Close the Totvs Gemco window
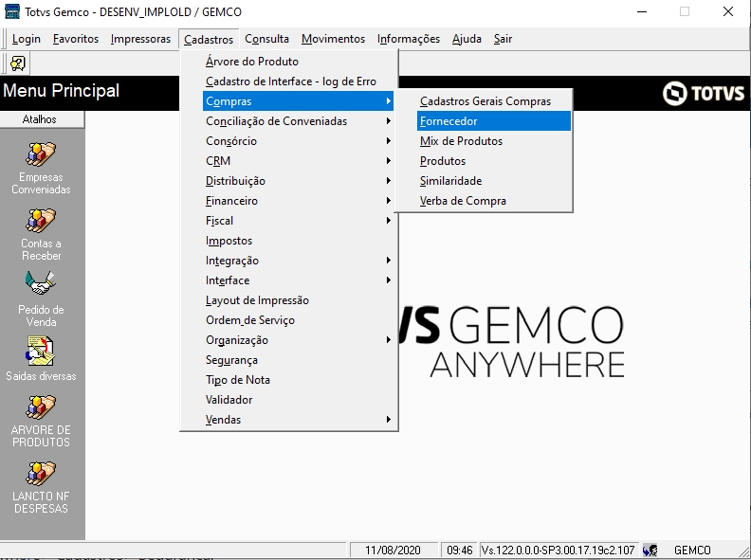 pyautogui.click(x=728, y=11)
